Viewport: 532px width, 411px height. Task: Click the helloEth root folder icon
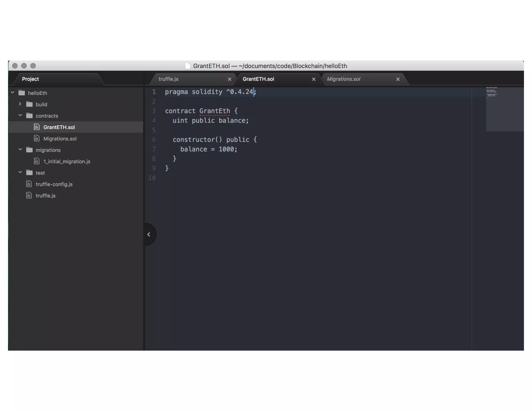pos(22,93)
